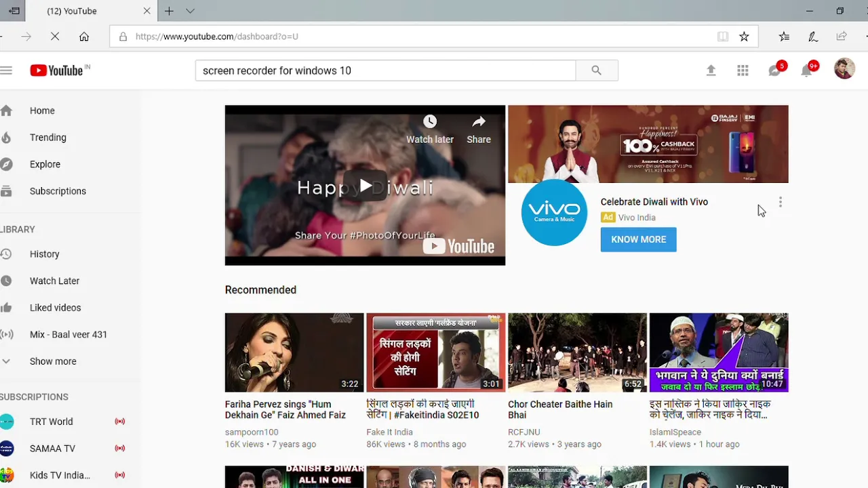Open Chor Cheater Baithe Hain Bhai thumbnail
The height and width of the screenshot is (488, 868).
577,352
